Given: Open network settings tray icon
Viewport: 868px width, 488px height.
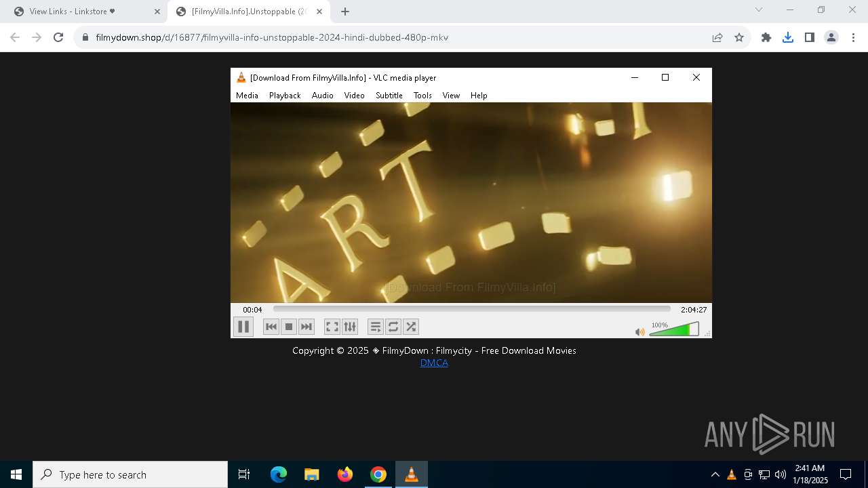Looking at the screenshot, I should (764, 474).
